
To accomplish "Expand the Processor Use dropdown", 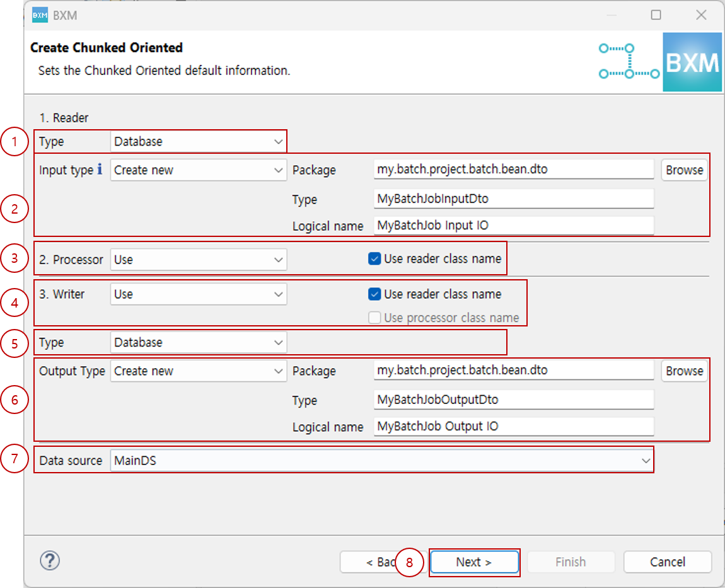I will click(199, 260).
